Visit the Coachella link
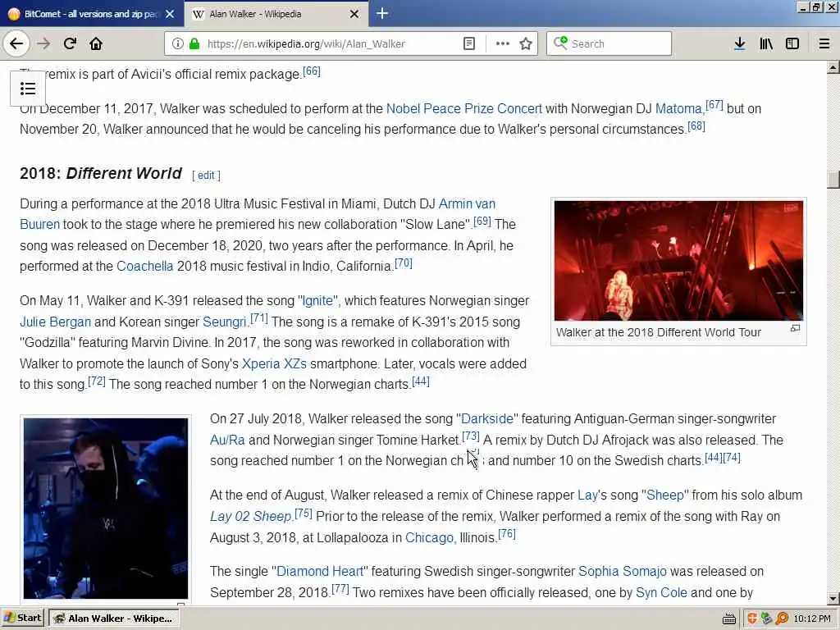Viewport: 840px width, 630px height. click(x=144, y=267)
